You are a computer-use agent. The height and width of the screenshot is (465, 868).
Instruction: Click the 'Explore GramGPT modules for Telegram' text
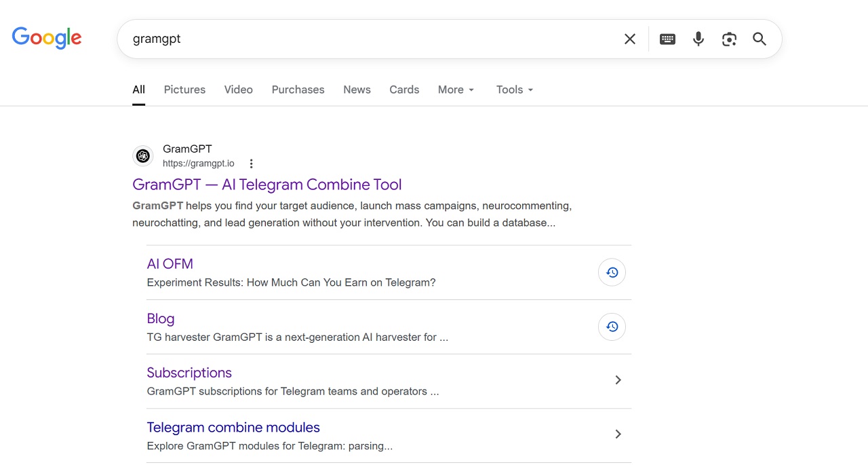coord(270,446)
